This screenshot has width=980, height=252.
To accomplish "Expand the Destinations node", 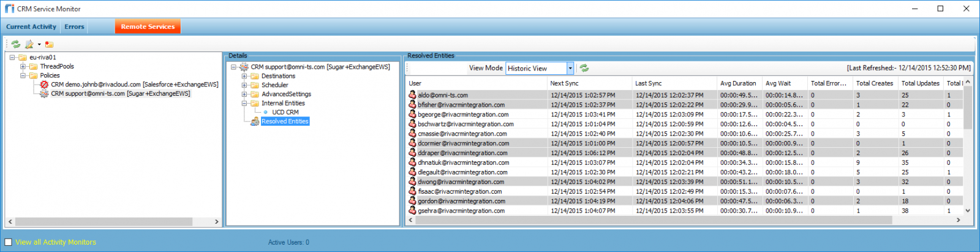I will pyautogui.click(x=244, y=76).
